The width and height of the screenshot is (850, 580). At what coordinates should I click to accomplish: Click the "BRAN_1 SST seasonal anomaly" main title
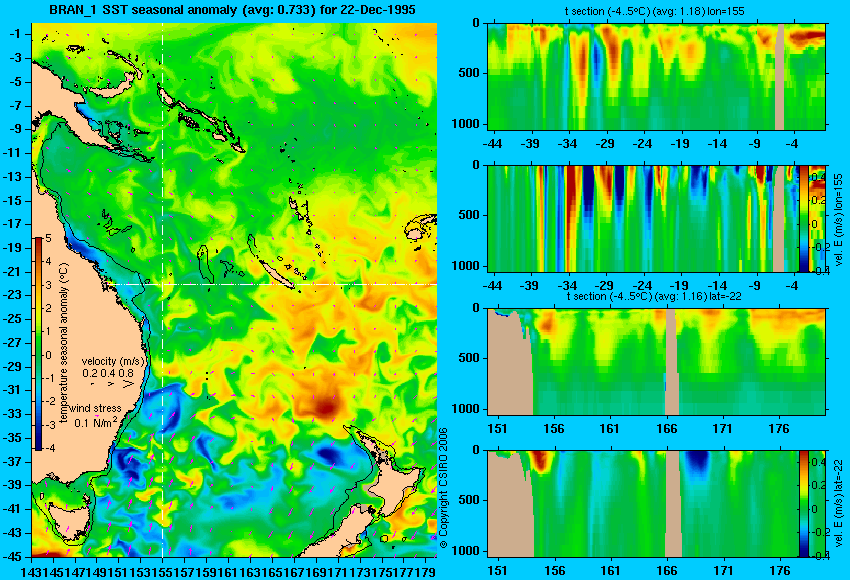232,10
